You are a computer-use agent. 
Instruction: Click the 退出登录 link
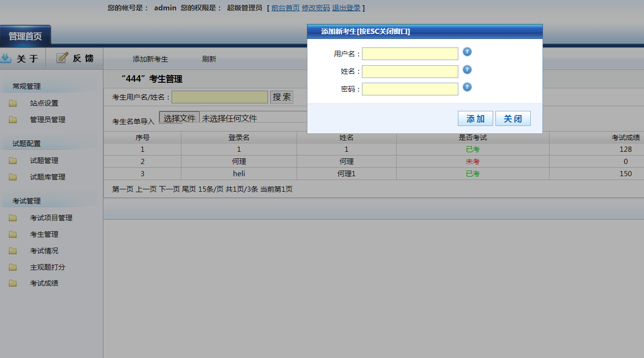[x=346, y=8]
